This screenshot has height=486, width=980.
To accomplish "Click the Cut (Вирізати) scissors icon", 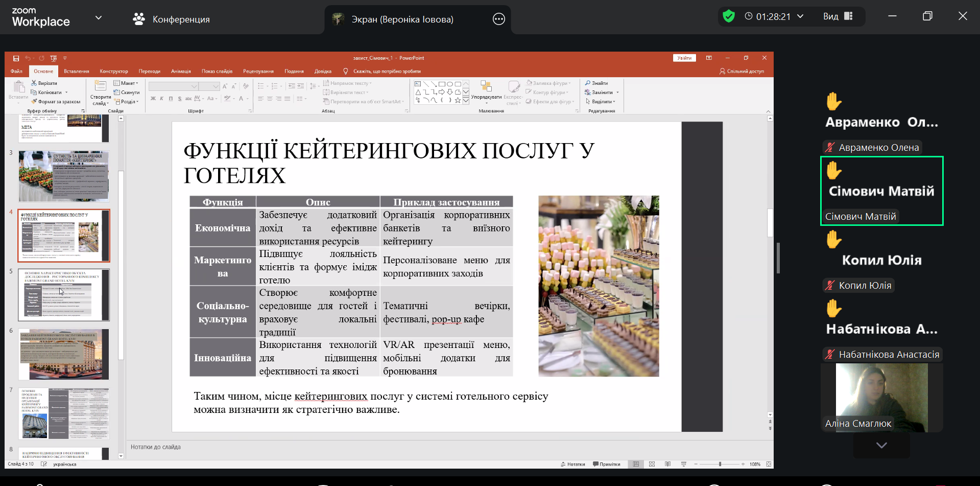I will point(34,83).
